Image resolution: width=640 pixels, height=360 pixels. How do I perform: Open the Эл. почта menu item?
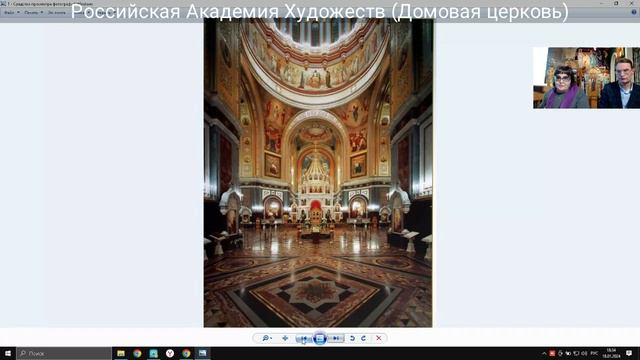coord(57,13)
